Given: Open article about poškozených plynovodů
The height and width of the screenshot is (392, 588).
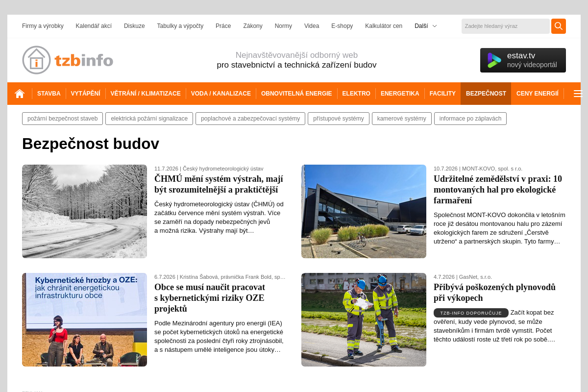Looking at the screenshot, I should (494, 293).
